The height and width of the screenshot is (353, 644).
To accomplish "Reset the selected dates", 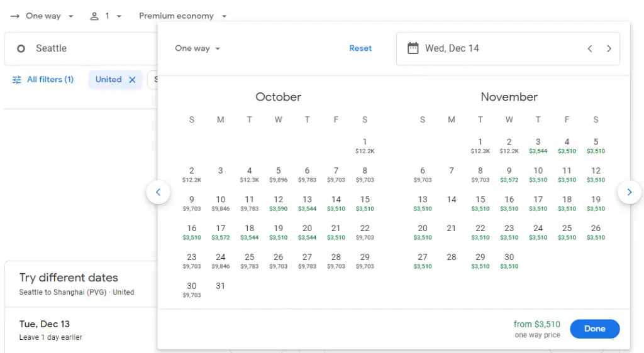I will pos(360,48).
